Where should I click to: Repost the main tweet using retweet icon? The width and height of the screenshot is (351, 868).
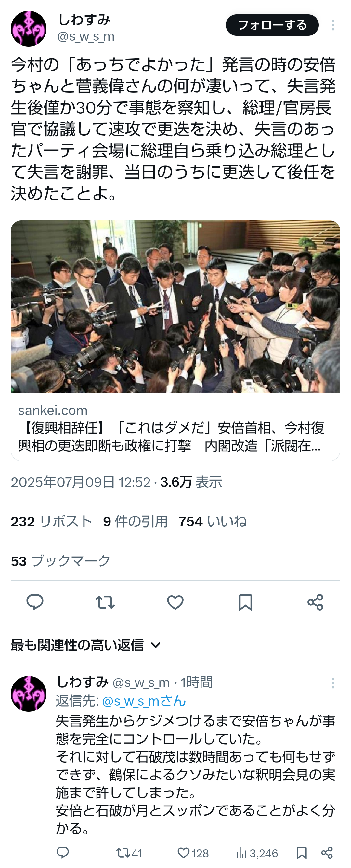(105, 602)
